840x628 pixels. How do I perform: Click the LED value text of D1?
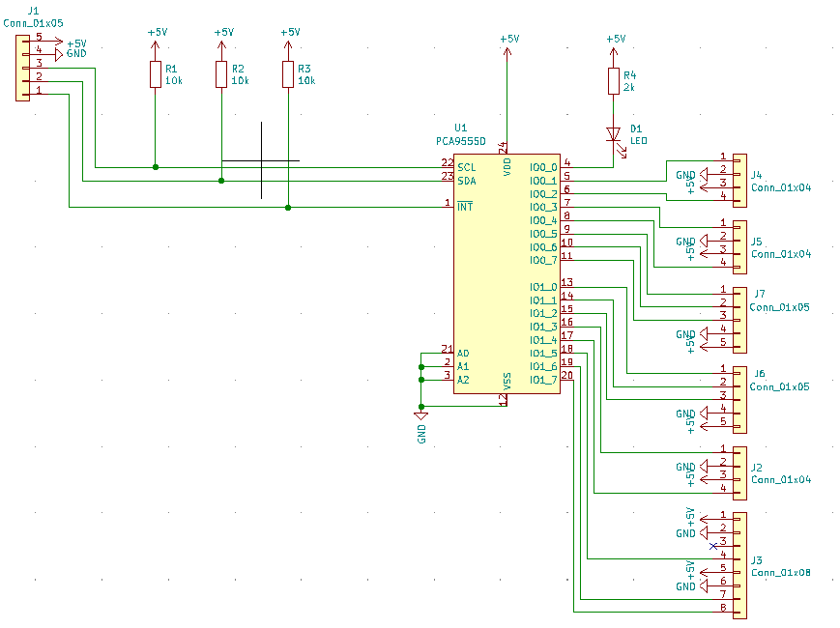[x=639, y=141]
